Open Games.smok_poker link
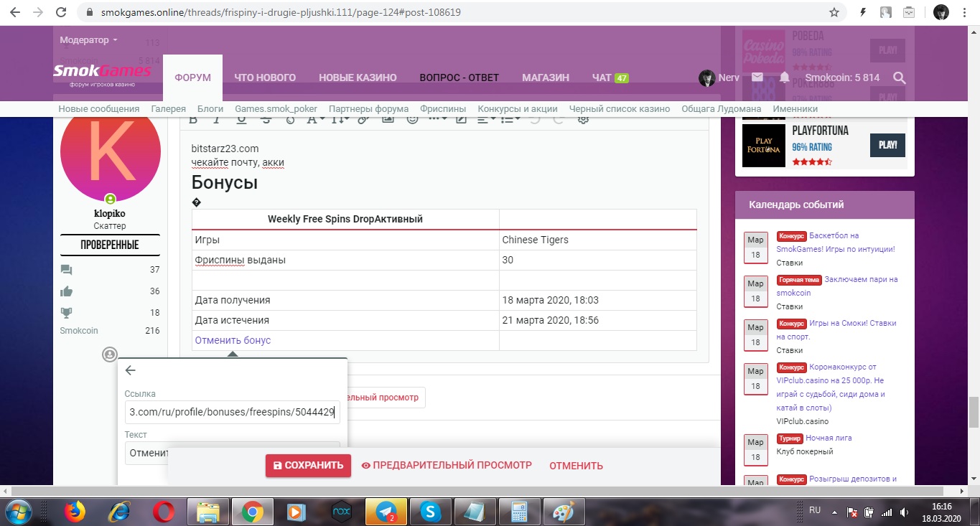The height and width of the screenshot is (526, 980). coord(276,109)
